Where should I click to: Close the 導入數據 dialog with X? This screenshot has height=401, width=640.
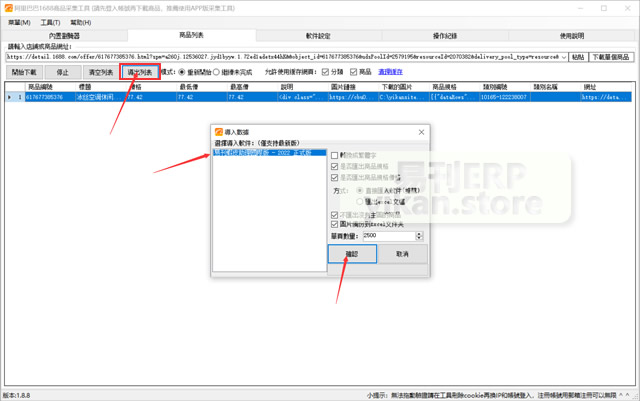pos(421,132)
